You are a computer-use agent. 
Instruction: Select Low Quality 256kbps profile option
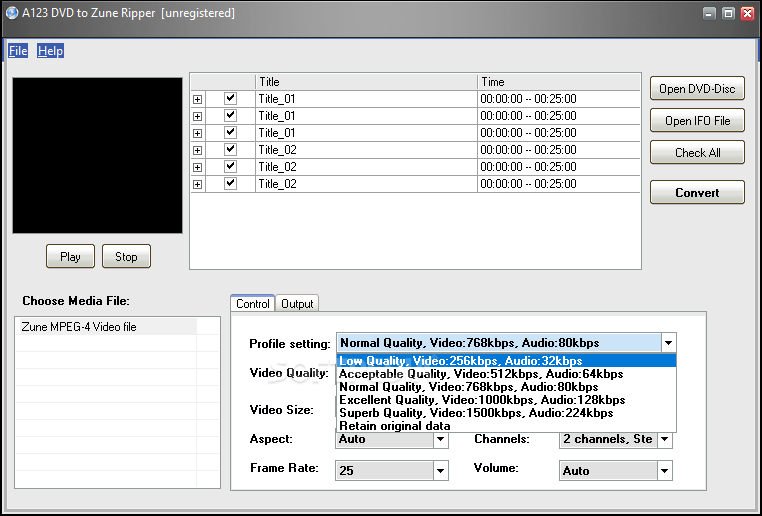tap(506, 361)
